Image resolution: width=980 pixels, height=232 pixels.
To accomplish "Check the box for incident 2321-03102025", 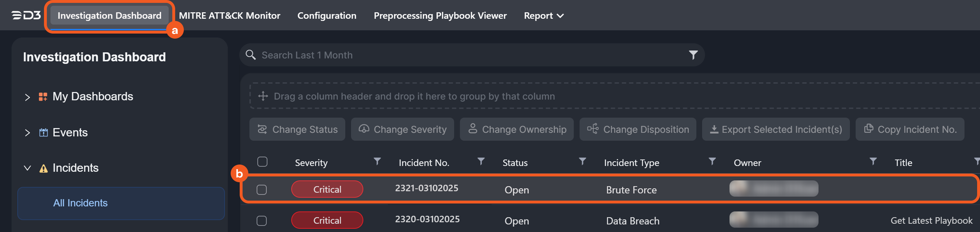I will [261, 190].
